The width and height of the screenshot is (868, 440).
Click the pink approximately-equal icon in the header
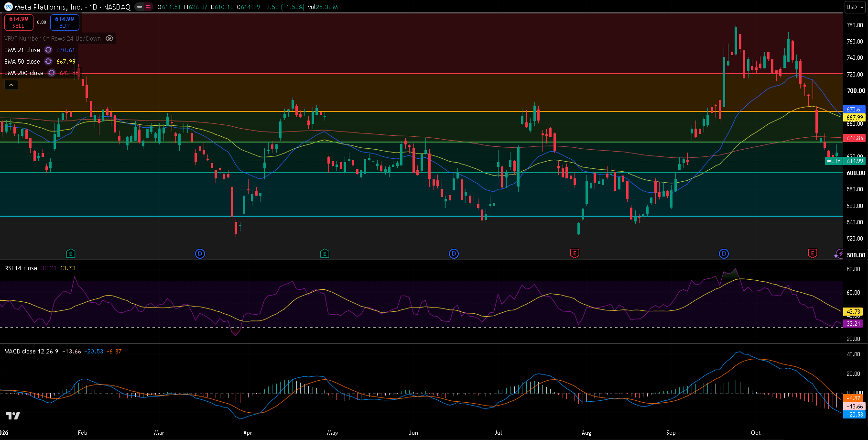149,7
